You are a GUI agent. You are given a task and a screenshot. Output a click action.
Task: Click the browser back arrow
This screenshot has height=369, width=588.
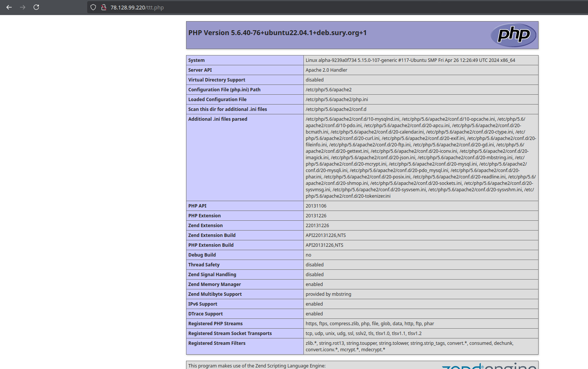coord(9,7)
